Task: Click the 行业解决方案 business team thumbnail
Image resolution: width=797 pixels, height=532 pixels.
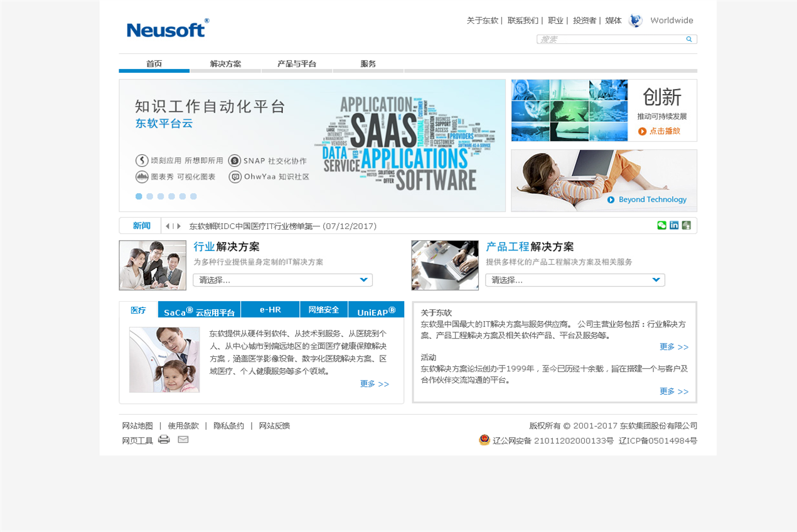Action: [152, 265]
